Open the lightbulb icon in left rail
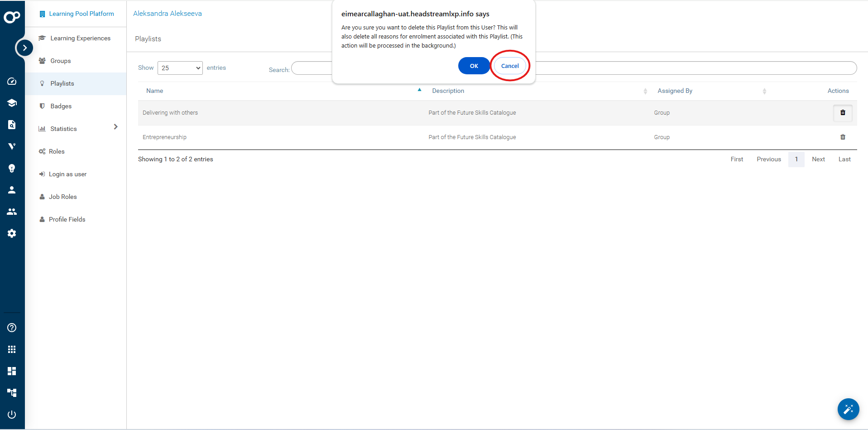 12,168
